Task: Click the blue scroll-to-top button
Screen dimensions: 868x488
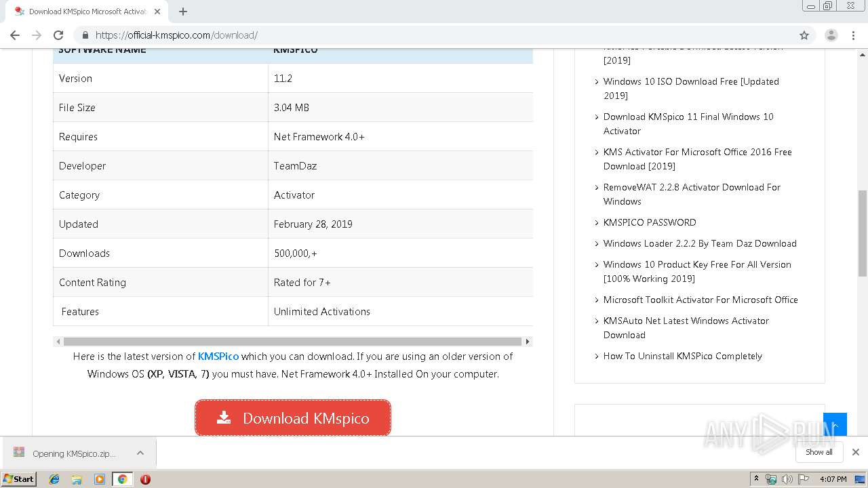Action: pos(835,425)
